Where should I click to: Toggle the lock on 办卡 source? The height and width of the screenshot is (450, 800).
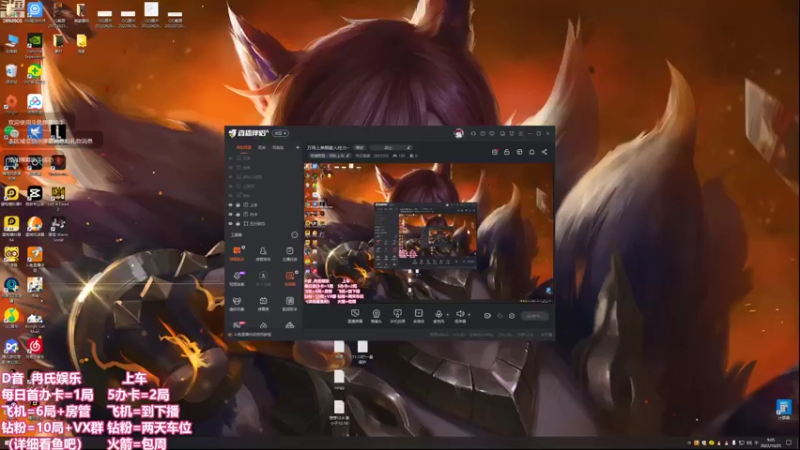(238, 214)
